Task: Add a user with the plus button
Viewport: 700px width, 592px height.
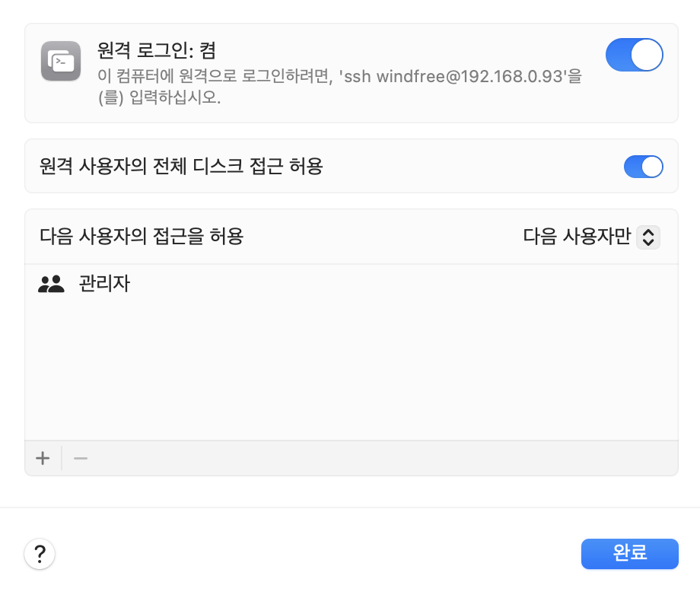Action: tap(43, 458)
